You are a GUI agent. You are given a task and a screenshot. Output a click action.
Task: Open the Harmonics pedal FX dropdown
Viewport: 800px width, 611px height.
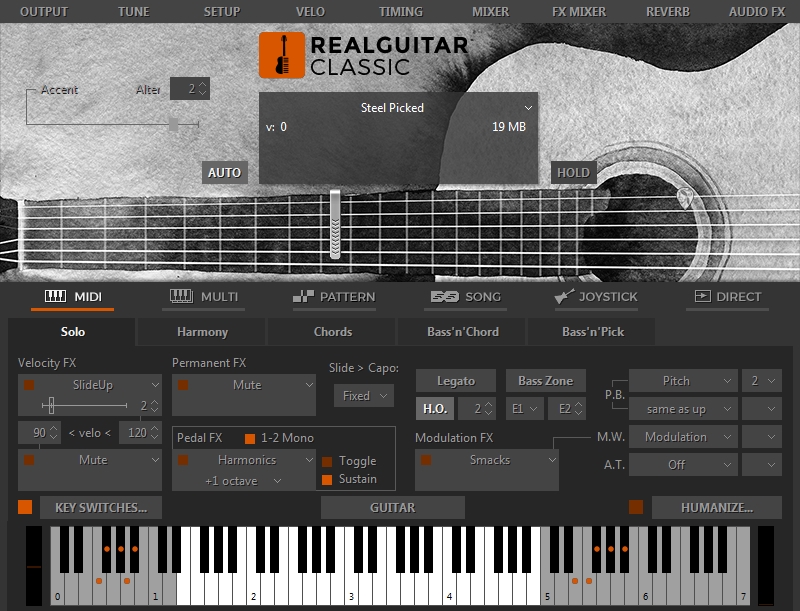click(x=309, y=460)
